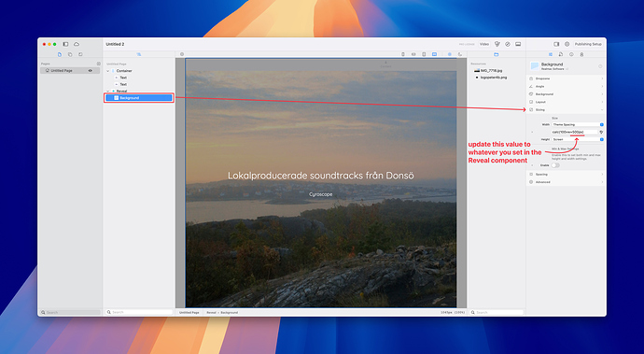Collapse the Container tree node

tap(108, 71)
